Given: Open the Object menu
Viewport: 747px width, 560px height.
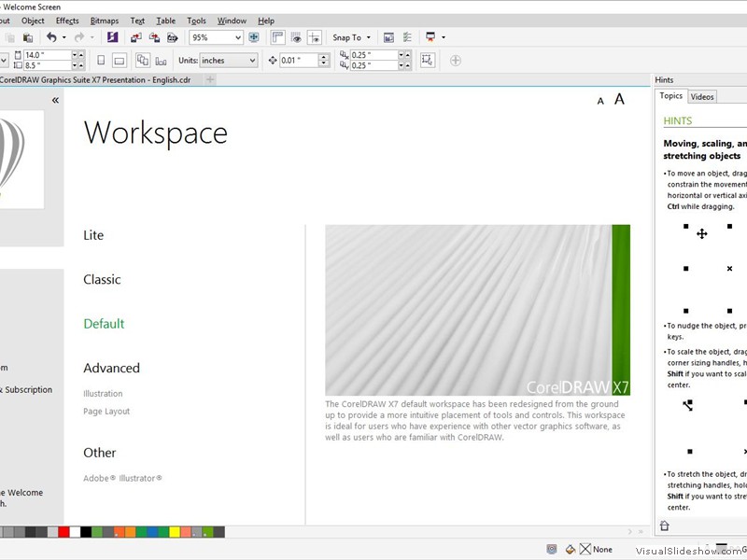Looking at the screenshot, I should click(33, 21).
